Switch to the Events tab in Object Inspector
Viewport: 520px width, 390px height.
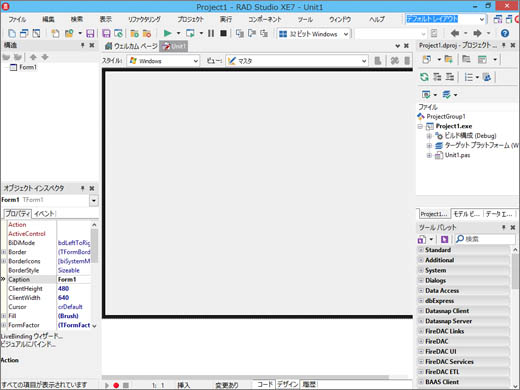(x=44, y=214)
